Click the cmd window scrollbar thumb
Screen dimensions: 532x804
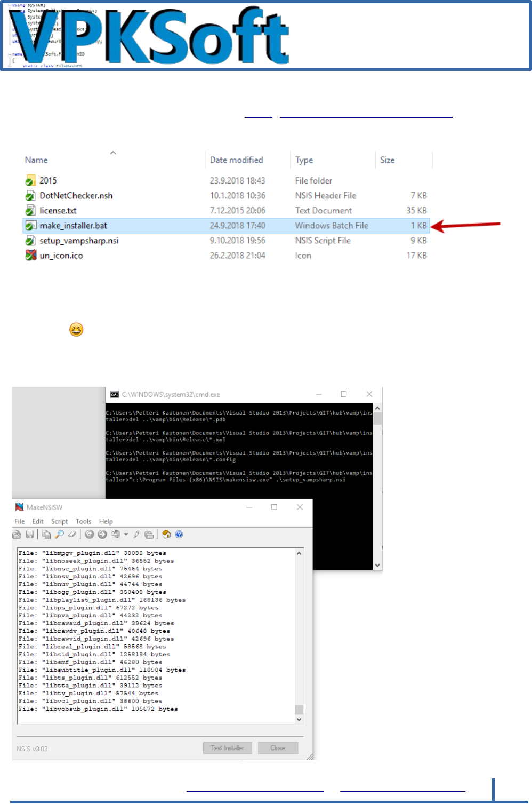tap(377, 419)
